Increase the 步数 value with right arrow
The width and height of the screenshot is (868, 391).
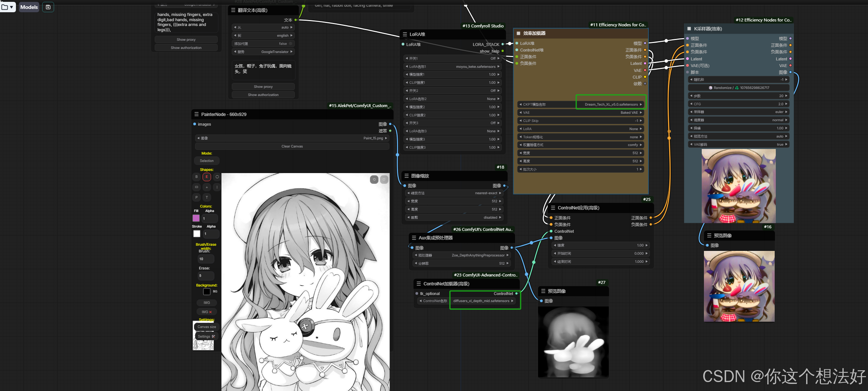point(786,96)
